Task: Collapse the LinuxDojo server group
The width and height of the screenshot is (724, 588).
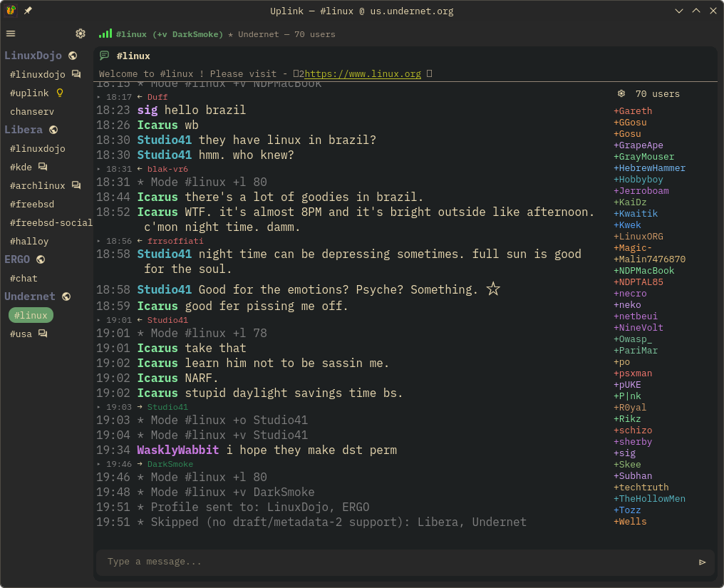Action: tap(33, 56)
